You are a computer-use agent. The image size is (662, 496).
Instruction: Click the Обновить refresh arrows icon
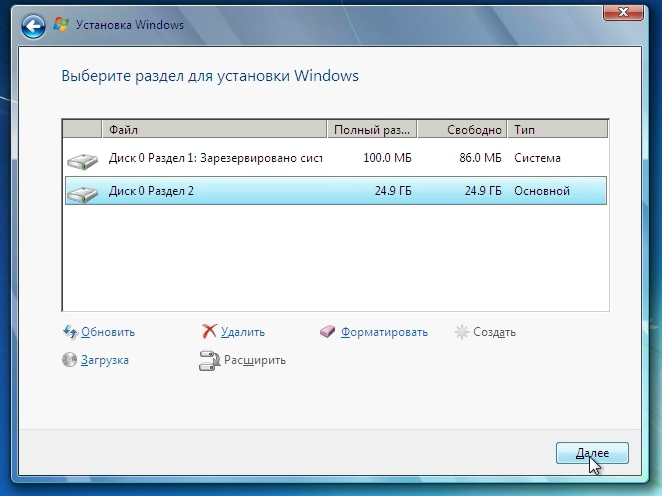(70, 332)
